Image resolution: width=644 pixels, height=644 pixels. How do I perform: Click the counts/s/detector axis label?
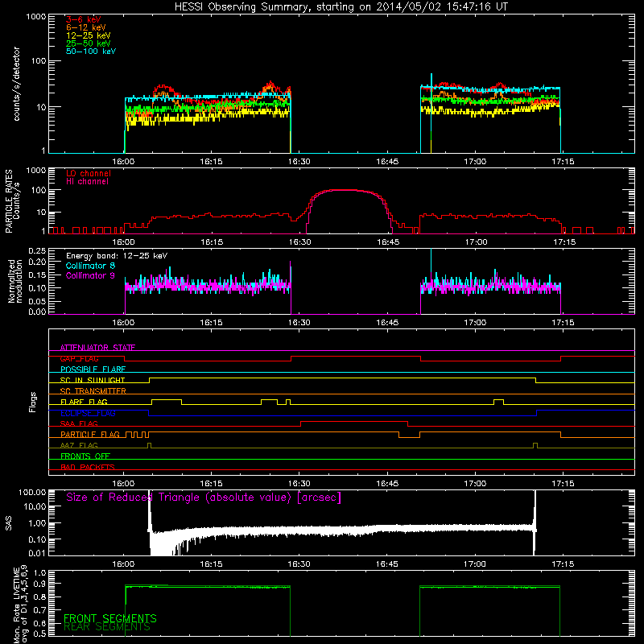coord(17,84)
